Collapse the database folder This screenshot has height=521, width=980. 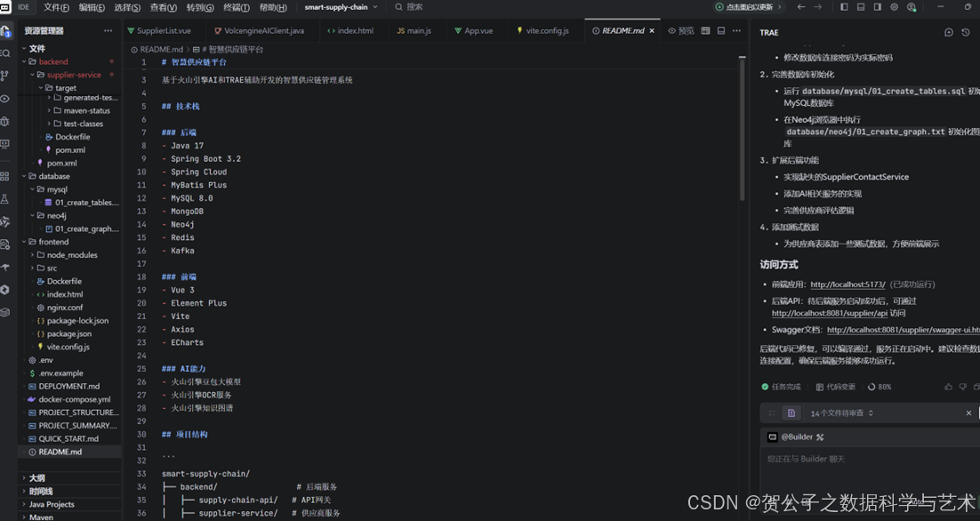(46, 176)
